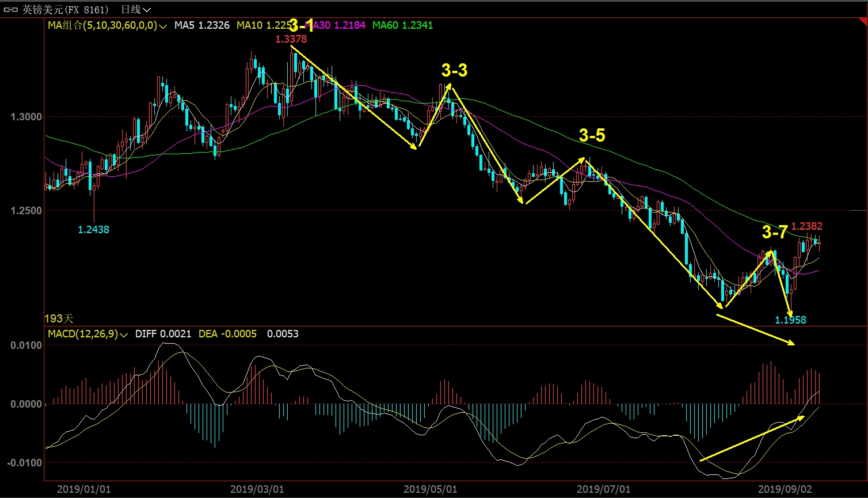Click the green MA60 legend label
This screenshot has height=498, width=868.
pos(402,25)
